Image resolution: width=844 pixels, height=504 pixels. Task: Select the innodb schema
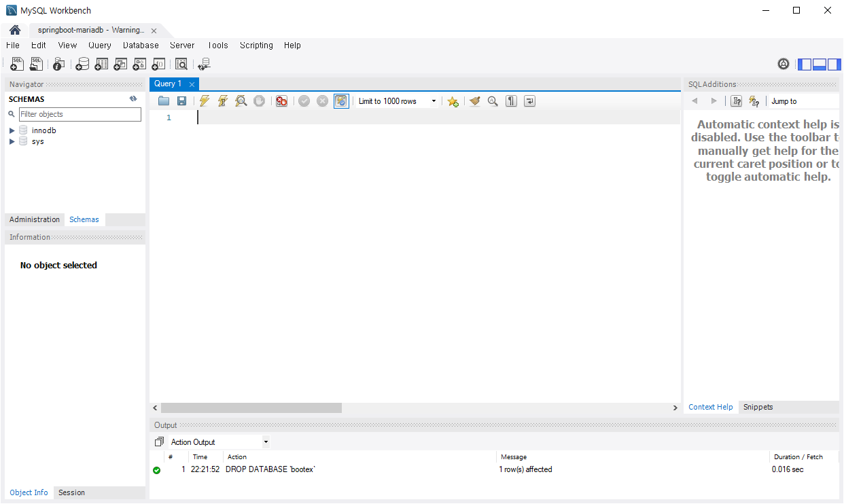(44, 130)
